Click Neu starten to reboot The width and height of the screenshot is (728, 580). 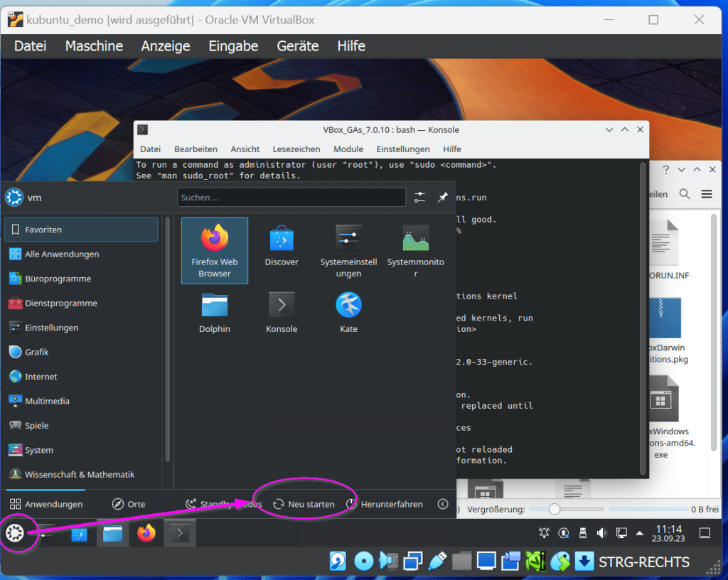pos(304,504)
